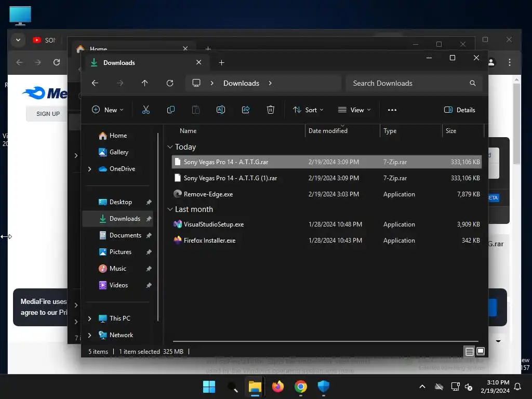Image resolution: width=532 pixels, height=399 pixels.
Task: Open Chrome tab search dropdown arrow
Action: coord(18,40)
